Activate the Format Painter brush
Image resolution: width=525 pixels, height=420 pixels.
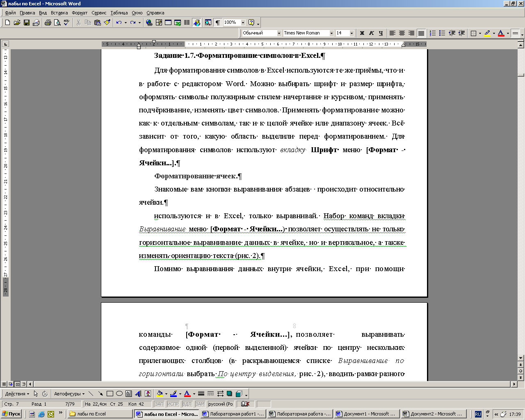tap(107, 23)
